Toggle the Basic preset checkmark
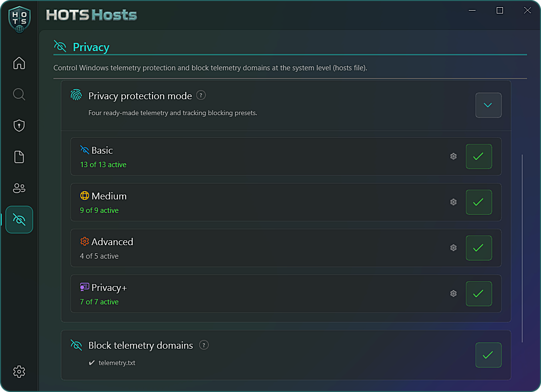This screenshot has width=541, height=392. point(478,157)
